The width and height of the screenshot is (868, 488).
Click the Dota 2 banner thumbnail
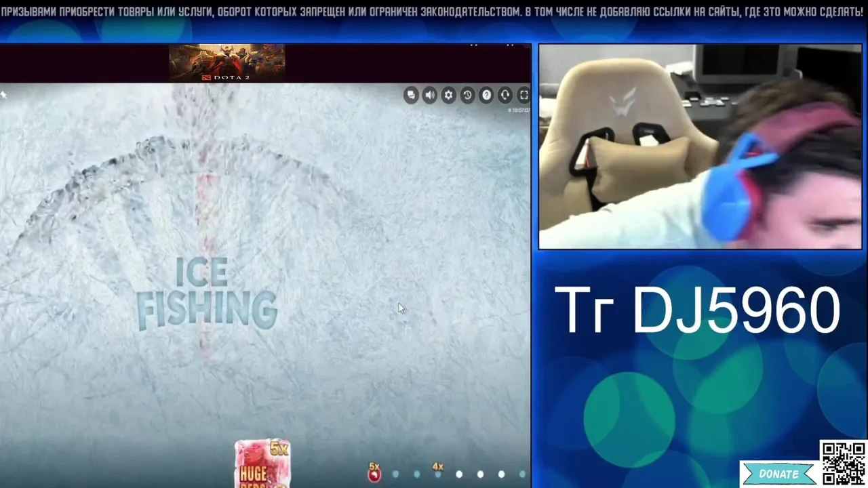pyautogui.click(x=227, y=63)
